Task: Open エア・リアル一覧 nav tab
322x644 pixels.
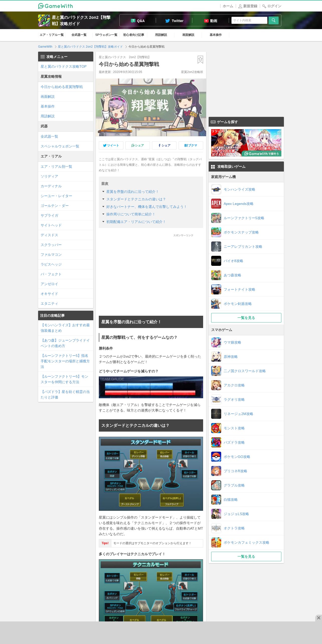Action: coord(52,35)
